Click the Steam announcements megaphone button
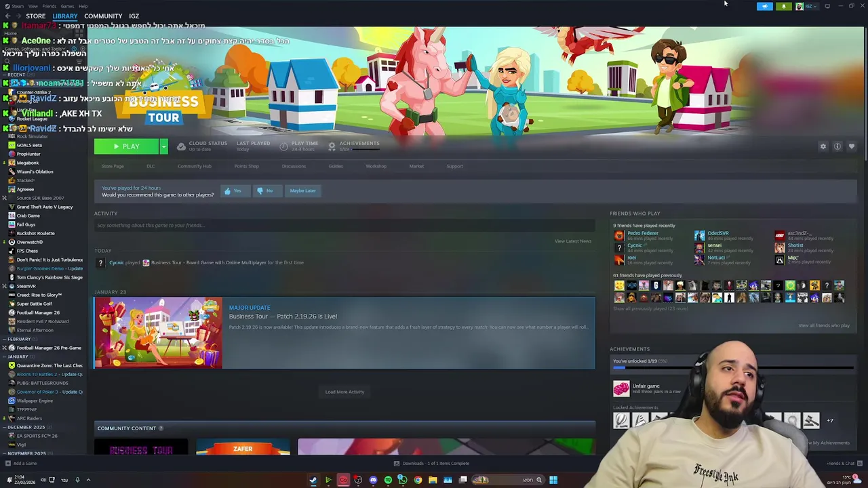 click(764, 6)
